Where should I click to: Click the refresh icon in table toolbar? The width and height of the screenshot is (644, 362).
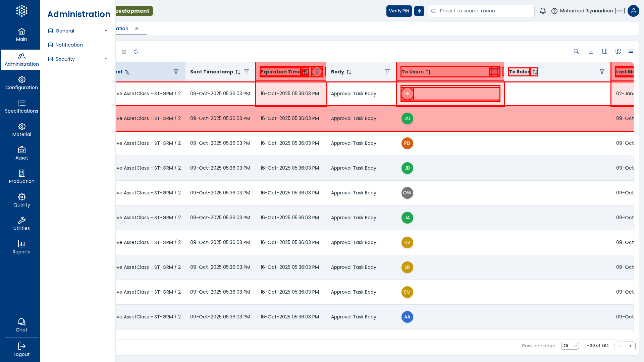(136, 51)
